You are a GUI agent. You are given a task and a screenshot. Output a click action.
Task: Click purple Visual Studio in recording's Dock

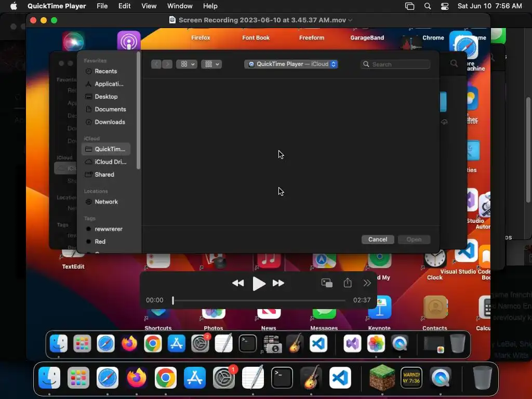[352, 344]
